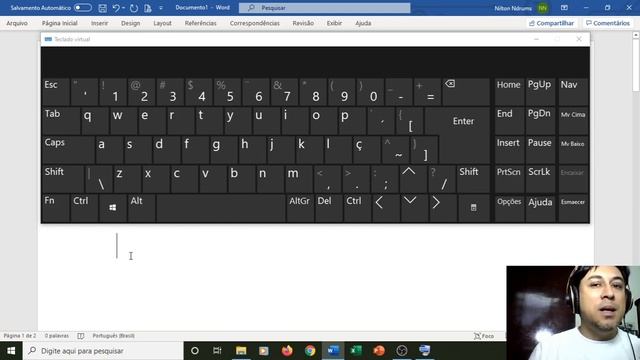The height and width of the screenshot is (360, 640).
Task: Open the Layout tab
Action: coord(162,23)
